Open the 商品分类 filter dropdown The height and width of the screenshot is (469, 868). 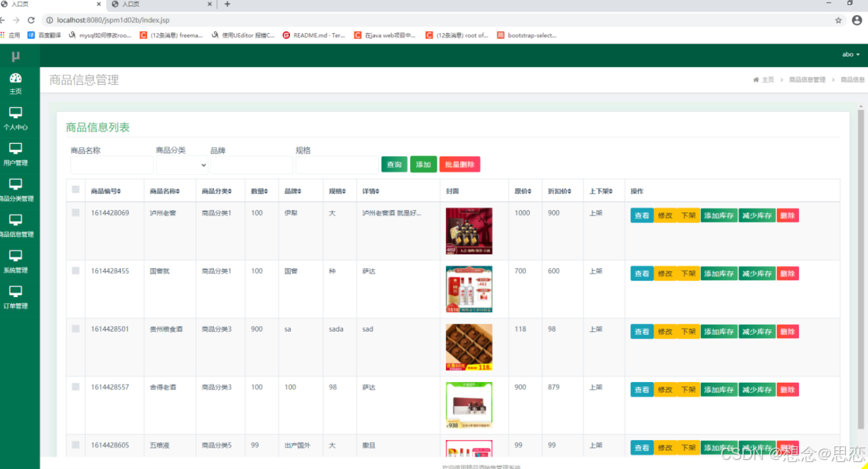pyautogui.click(x=182, y=165)
